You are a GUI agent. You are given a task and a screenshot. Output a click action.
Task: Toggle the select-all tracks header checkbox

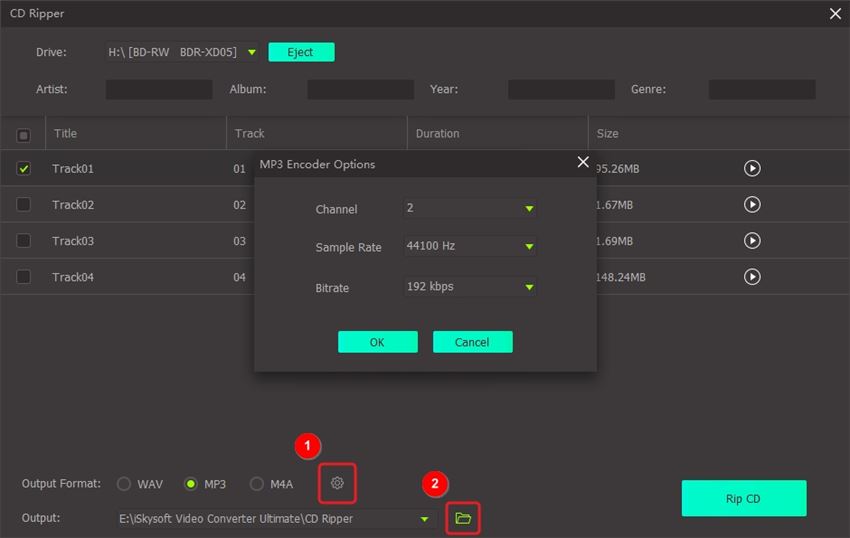click(24, 134)
